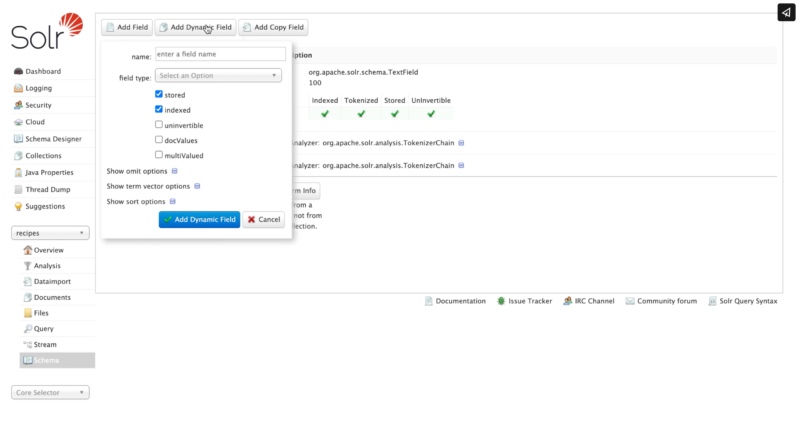Click org.apache.solr.schema.TextField text

click(363, 72)
